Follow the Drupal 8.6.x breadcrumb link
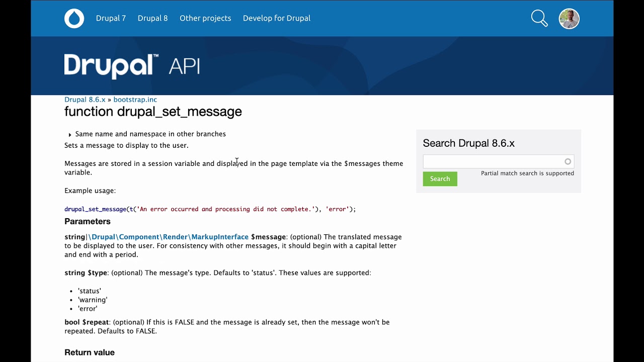This screenshot has height=362, width=644. 85,100
